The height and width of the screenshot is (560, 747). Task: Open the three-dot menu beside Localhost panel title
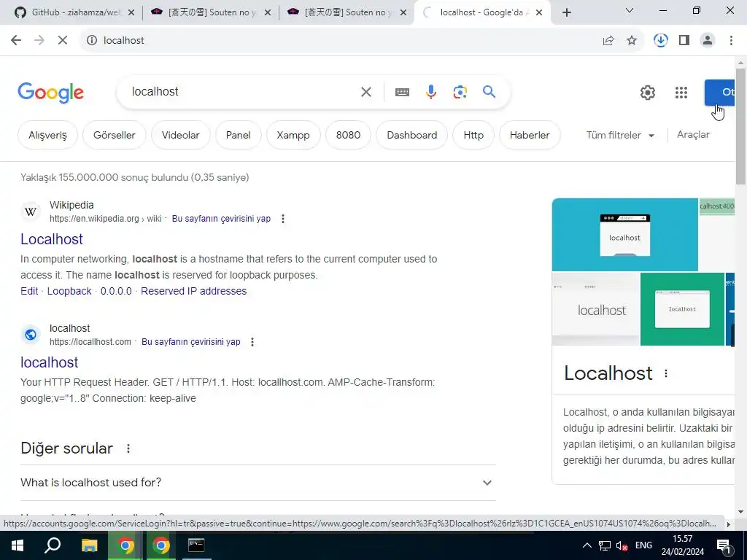(x=666, y=373)
